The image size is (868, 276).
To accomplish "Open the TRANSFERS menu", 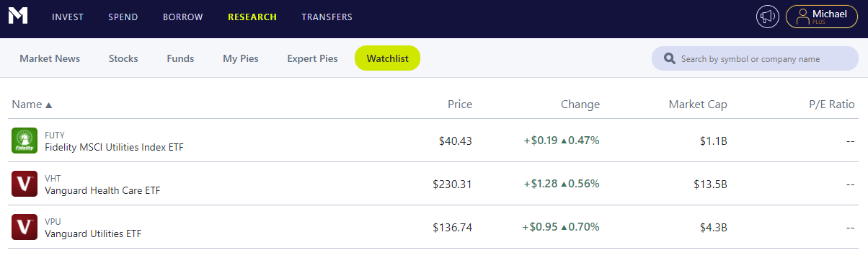I will 327,17.
